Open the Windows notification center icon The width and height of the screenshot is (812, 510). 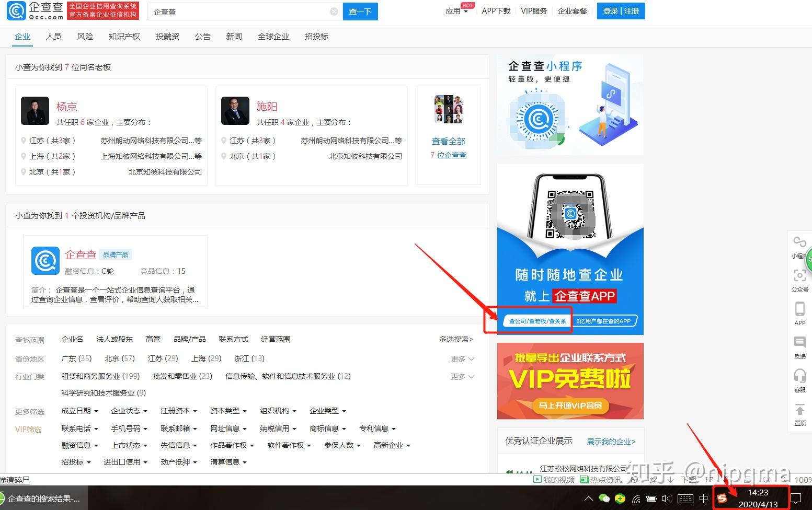796,498
